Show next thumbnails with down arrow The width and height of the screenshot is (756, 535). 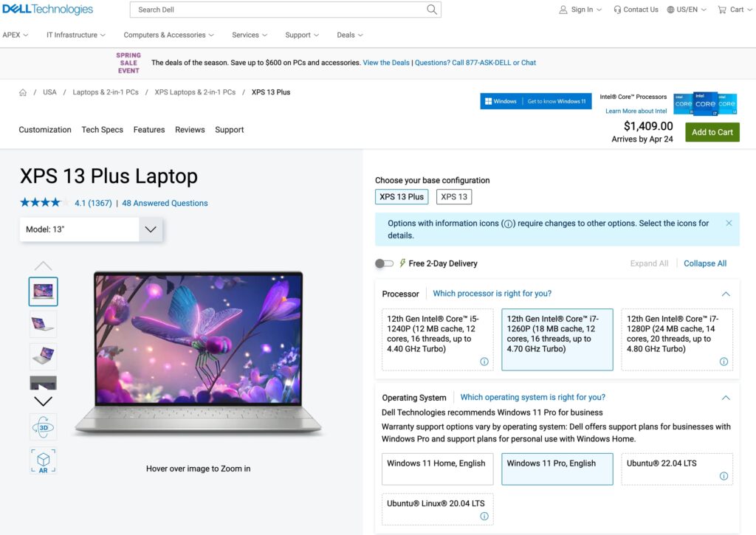pyautogui.click(x=43, y=401)
